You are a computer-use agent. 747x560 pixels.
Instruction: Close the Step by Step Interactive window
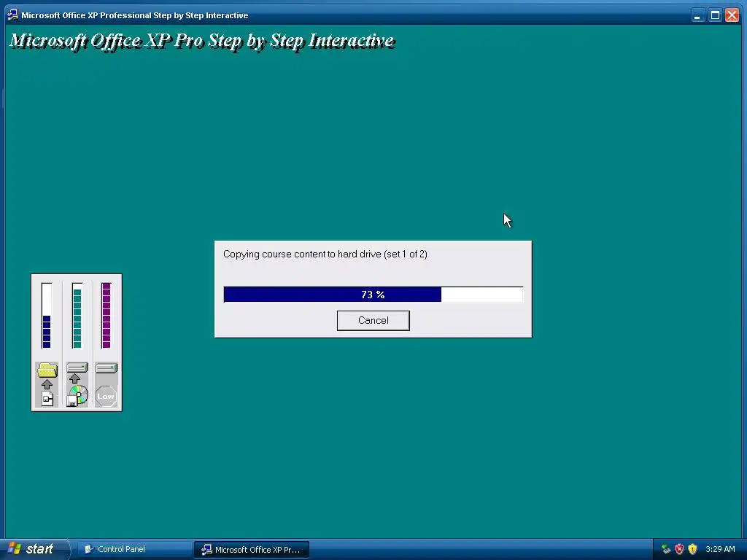pos(732,15)
